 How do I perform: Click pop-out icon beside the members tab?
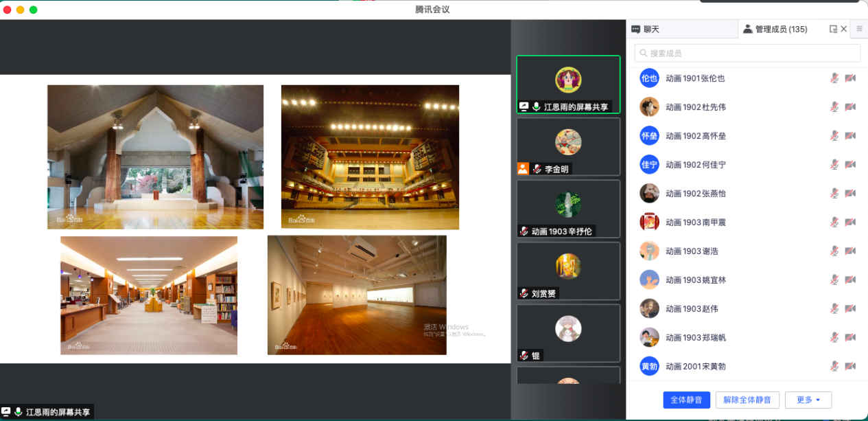point(833,30)
